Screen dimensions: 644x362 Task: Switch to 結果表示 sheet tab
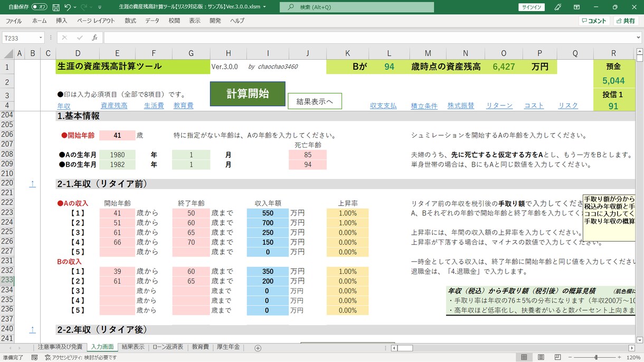[x=132, y=347]
